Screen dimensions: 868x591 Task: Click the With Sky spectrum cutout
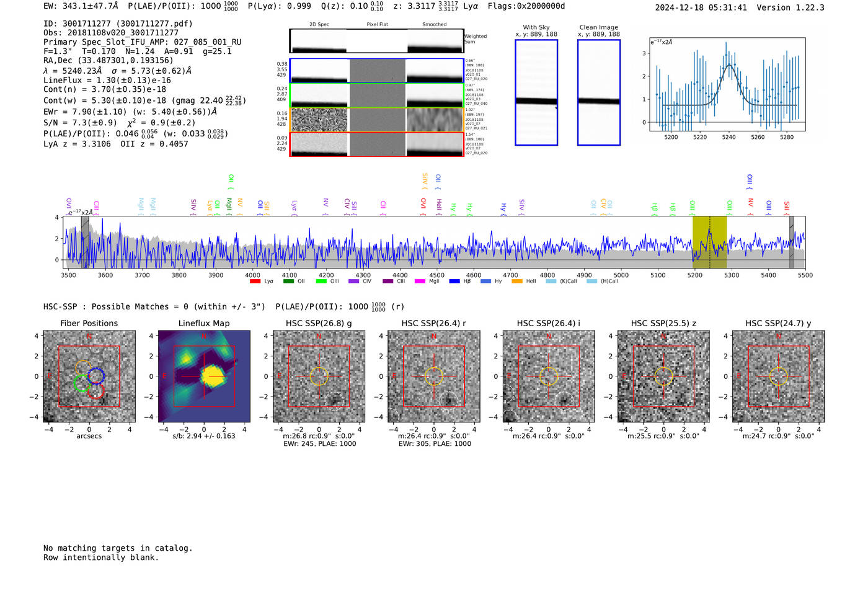point(536,92)
